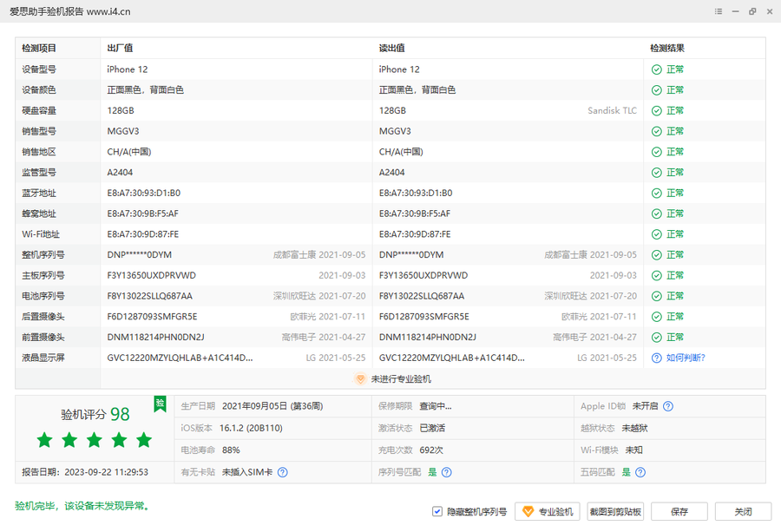Click the green 验 badge on score panel
The image size is (781, 532).
[x=160, y=403]
